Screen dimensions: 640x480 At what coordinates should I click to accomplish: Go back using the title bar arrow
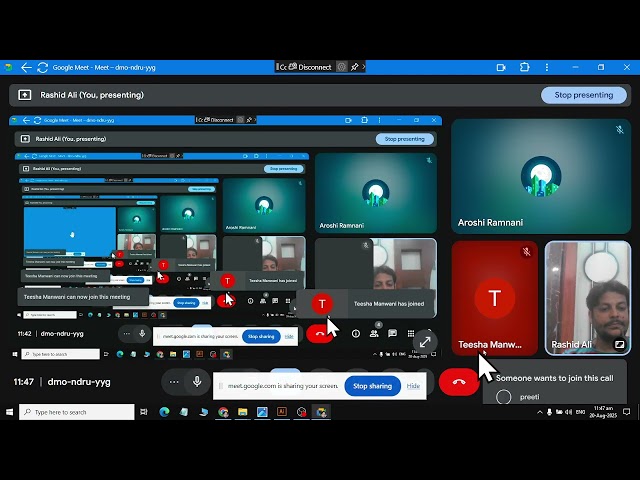(x=27, y=67)
